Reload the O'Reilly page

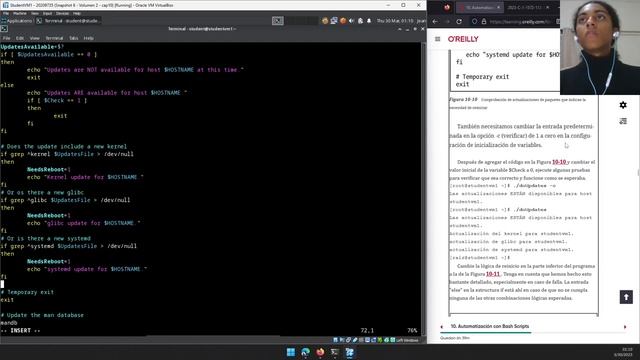tap(459, 21)
